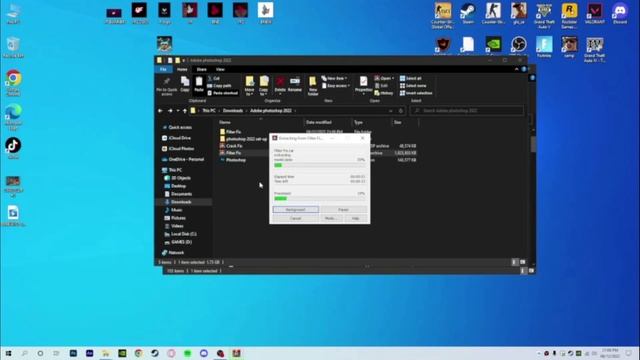640x360 pixels.
Task: Click Cancel button in extraction dialog
Action: (296, 218)
